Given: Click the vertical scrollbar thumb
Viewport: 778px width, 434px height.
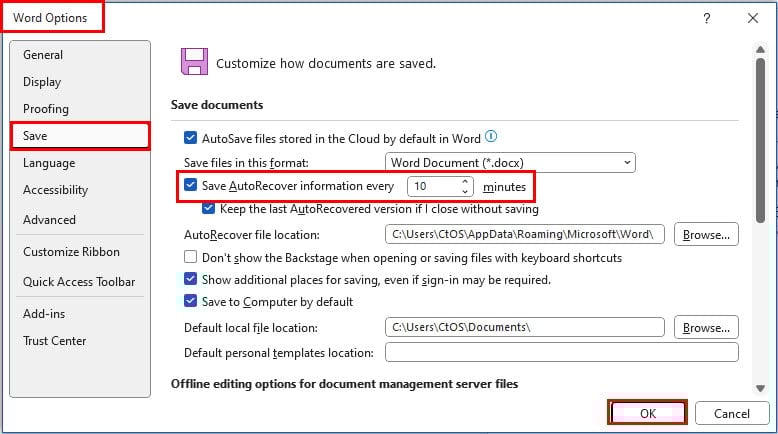Looking at the screenshot, I should click(760, 140).
